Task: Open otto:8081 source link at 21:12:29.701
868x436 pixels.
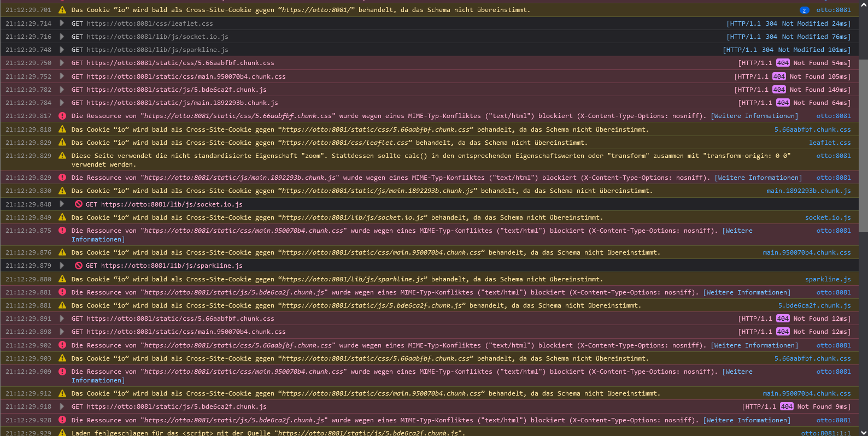Action: (x=834, y=10)
